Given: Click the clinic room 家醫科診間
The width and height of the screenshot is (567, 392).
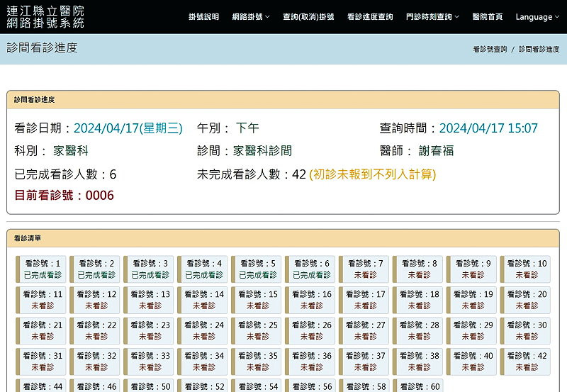Looking at the screenshot, I should tap(262, 151).
